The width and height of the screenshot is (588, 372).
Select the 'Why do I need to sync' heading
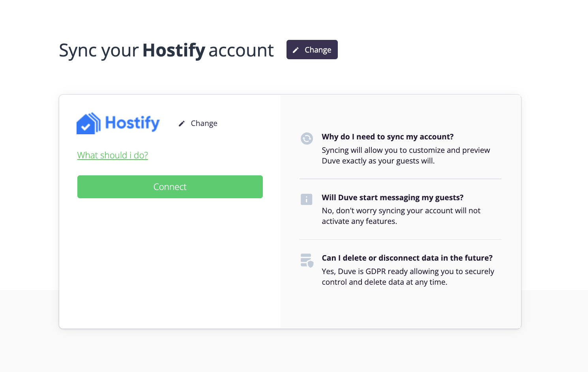click(388, 137)
